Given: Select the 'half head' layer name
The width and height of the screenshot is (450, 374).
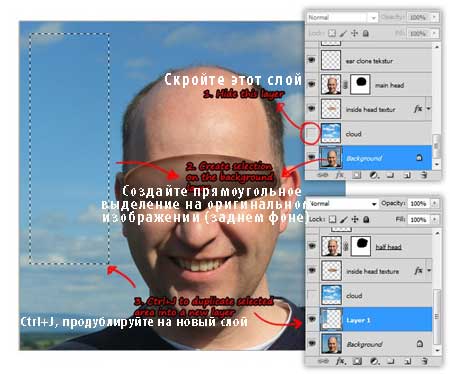Looking at the screenshot, I should coord(388,247).
